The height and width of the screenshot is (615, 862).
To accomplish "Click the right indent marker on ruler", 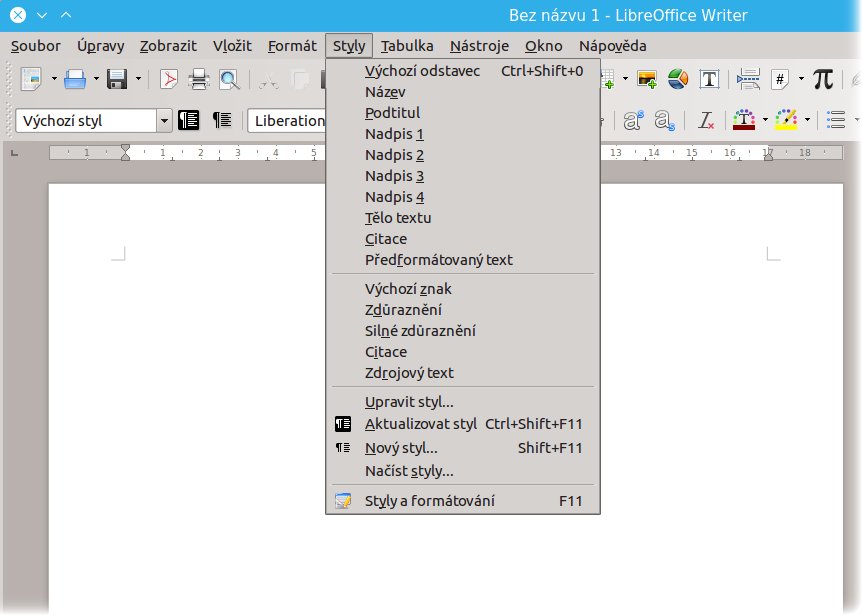I will (x=768, y=155).
